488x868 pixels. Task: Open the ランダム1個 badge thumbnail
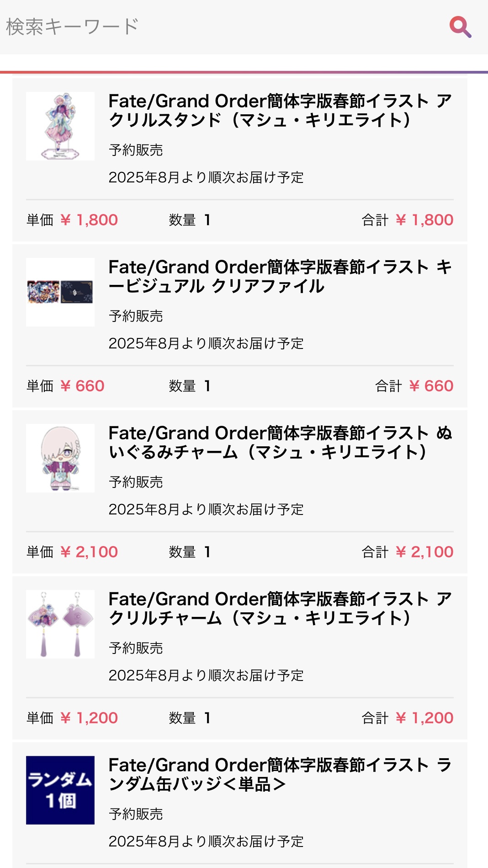tap(60, 790)
